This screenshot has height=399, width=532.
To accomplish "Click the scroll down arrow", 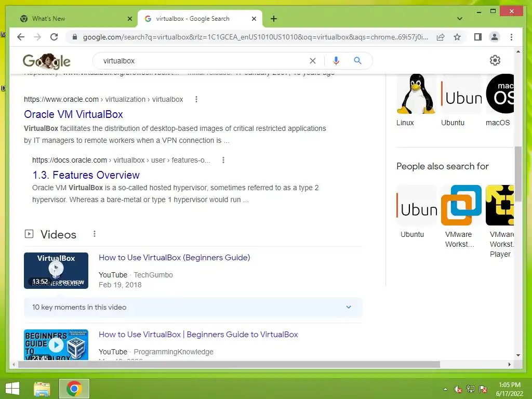I will 518,355.
